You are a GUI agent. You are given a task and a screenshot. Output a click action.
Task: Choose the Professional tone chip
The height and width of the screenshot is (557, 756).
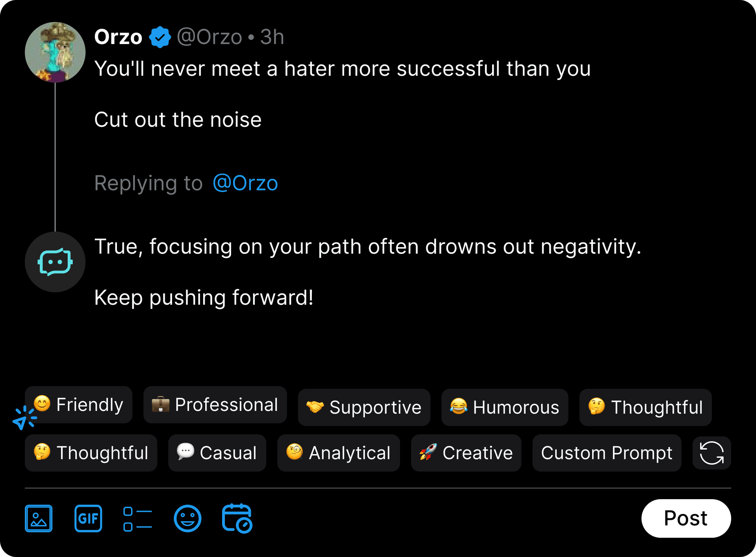215,405
